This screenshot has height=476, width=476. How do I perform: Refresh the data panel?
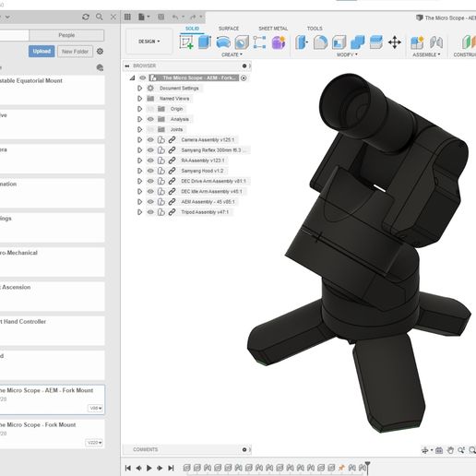pyautogui.click(x=86, y=17)
